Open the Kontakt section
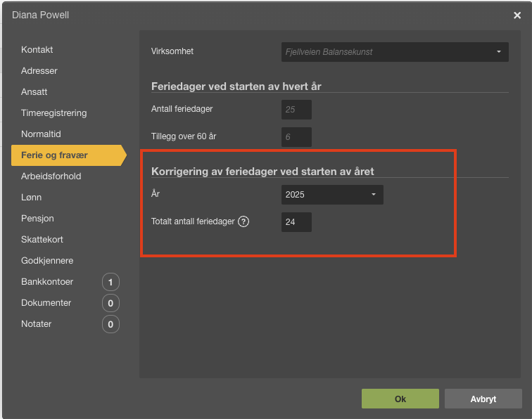 coord(37,49)
